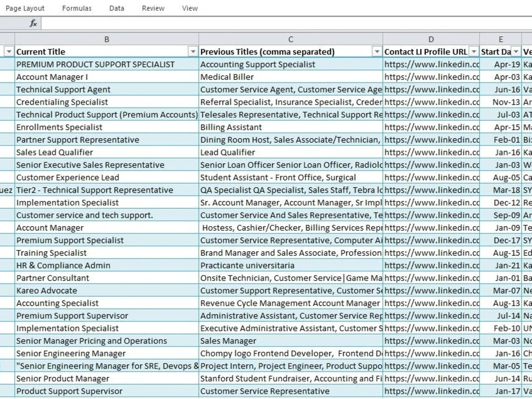Open the Previous Titles filter dropdown

point(377,52)
